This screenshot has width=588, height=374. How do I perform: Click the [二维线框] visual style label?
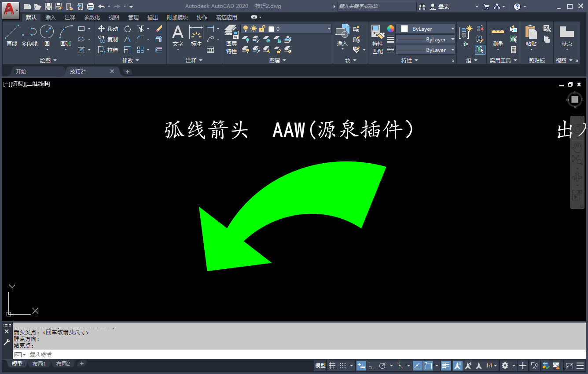click(38, 84)
